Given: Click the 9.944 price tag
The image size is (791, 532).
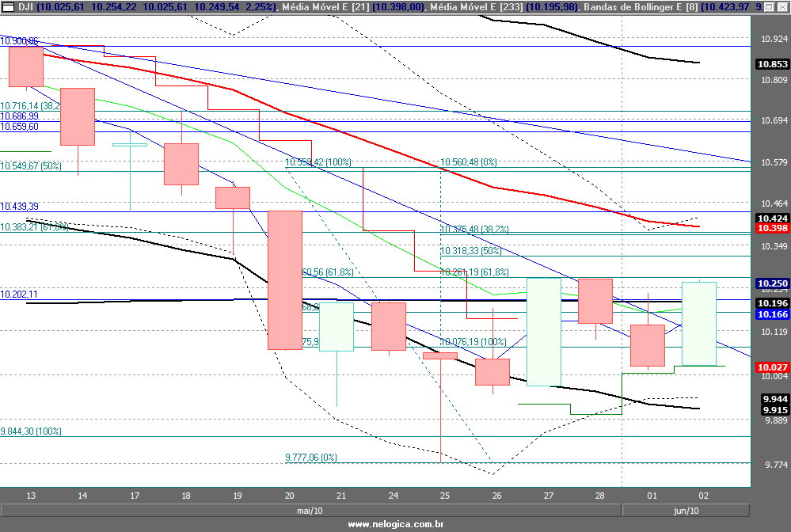Looking at the screenshot, I should 775,399.
